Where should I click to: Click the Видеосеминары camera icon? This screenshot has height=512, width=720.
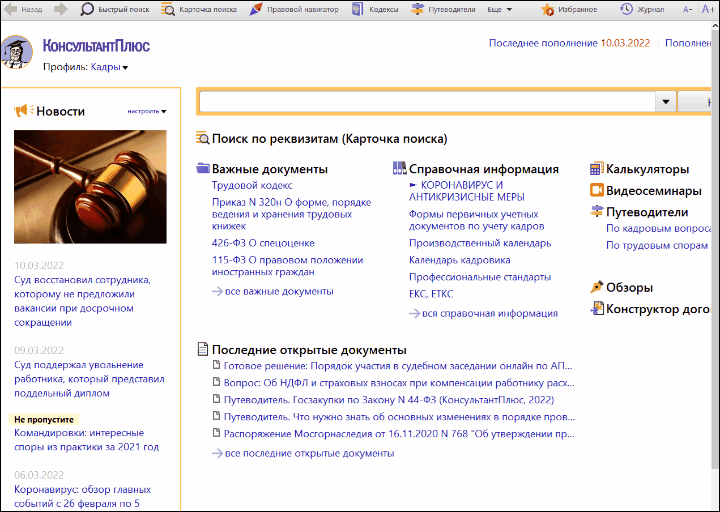(x=596, y=190)
